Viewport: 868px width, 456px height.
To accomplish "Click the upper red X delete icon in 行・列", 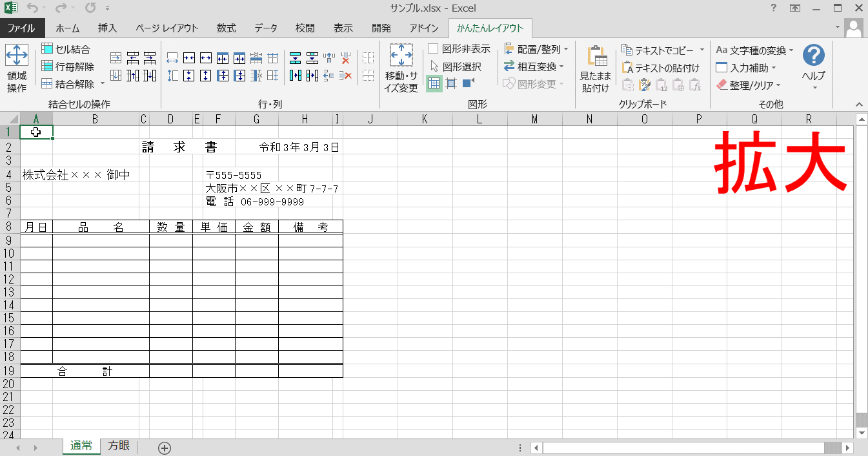I will [x=345, y=58].
